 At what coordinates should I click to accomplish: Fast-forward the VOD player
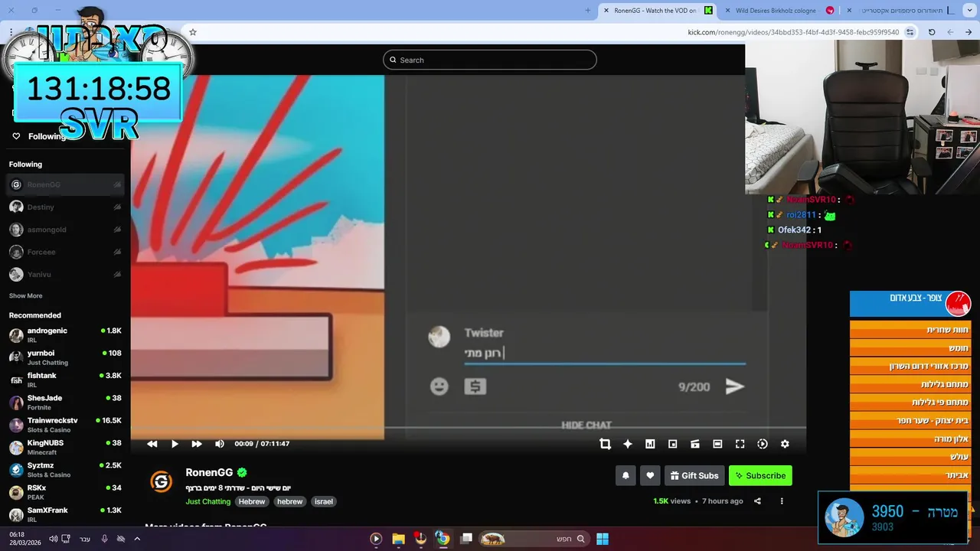(197, 444)
